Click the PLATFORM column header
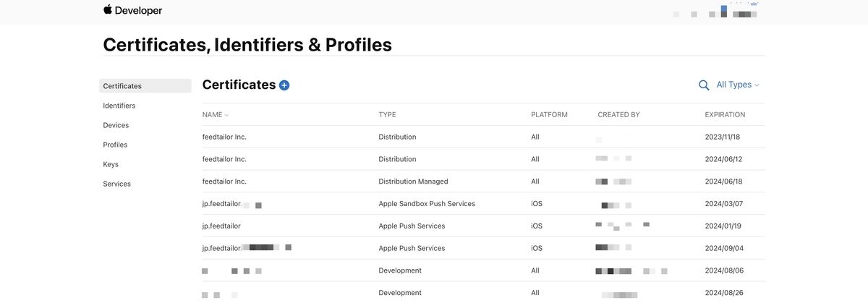This screenshot has width=868, height=303. [x=549, y=115]
